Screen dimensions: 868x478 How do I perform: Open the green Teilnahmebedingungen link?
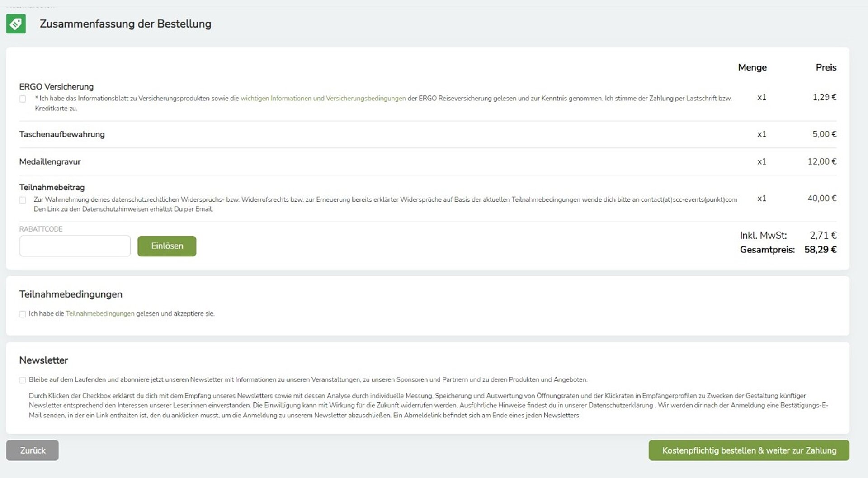click(x=100, y=313)
